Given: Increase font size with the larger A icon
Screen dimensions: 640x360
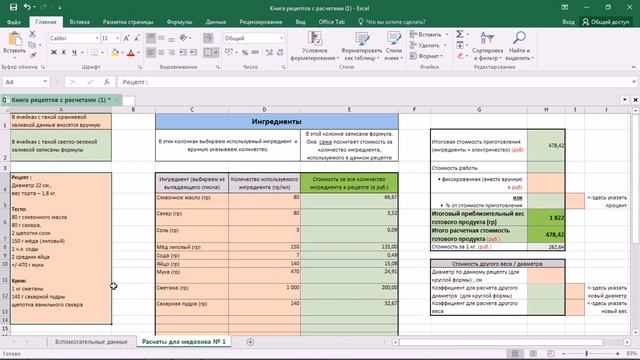Looking at the screenshot, I should 127,38.
